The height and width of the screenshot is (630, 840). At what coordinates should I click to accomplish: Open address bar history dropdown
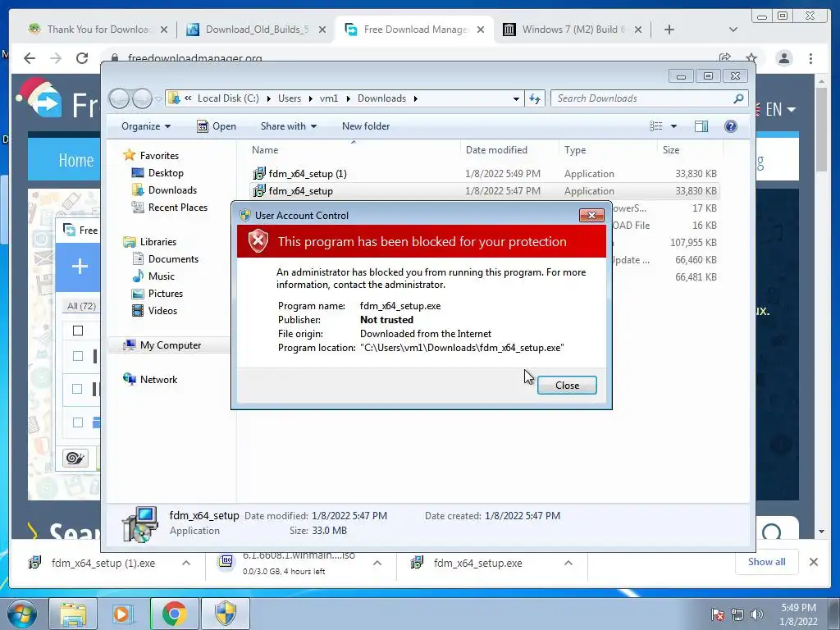click(516, 98)
